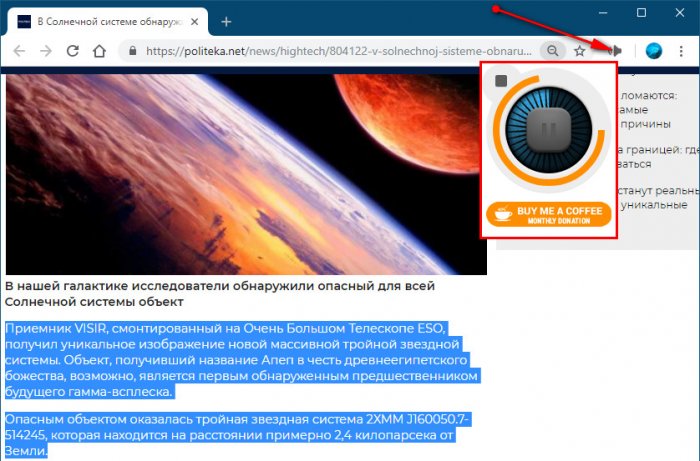The image size is (700, 461).
Task: Go back to the previous page
Action: pos(19,51)
